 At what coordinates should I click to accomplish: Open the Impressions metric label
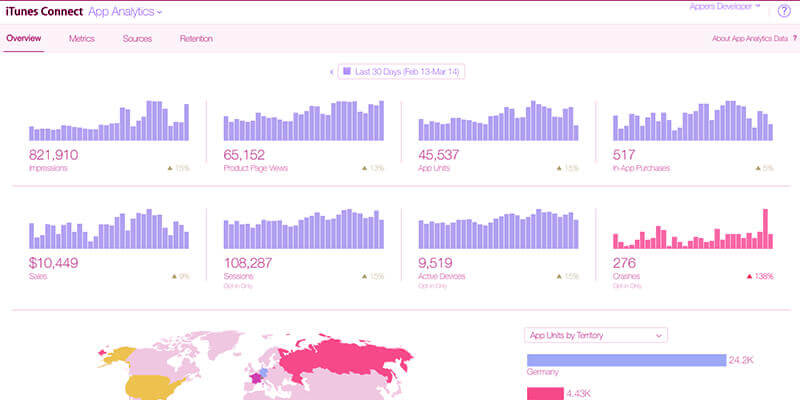48,168
